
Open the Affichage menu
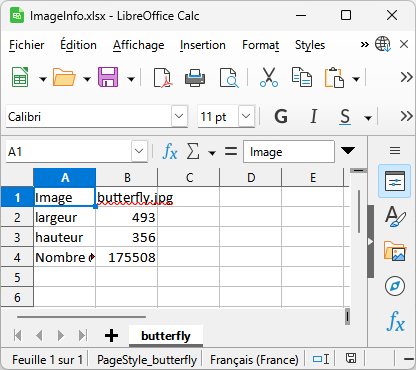[x=138, y=45]
